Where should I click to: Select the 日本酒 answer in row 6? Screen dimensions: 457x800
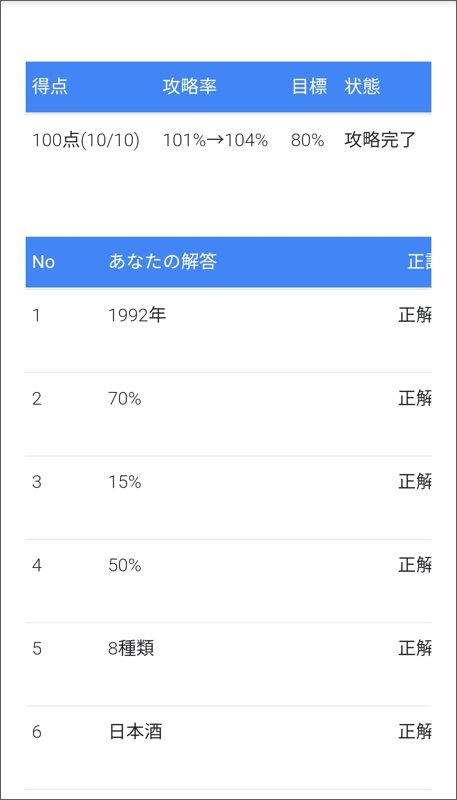click(x=136, y=732)
